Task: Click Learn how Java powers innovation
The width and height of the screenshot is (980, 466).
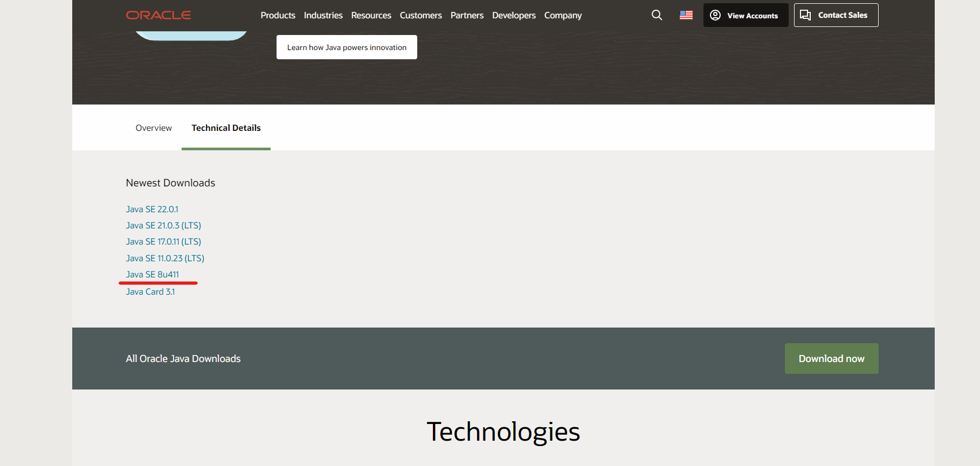Action: point(347,47)
